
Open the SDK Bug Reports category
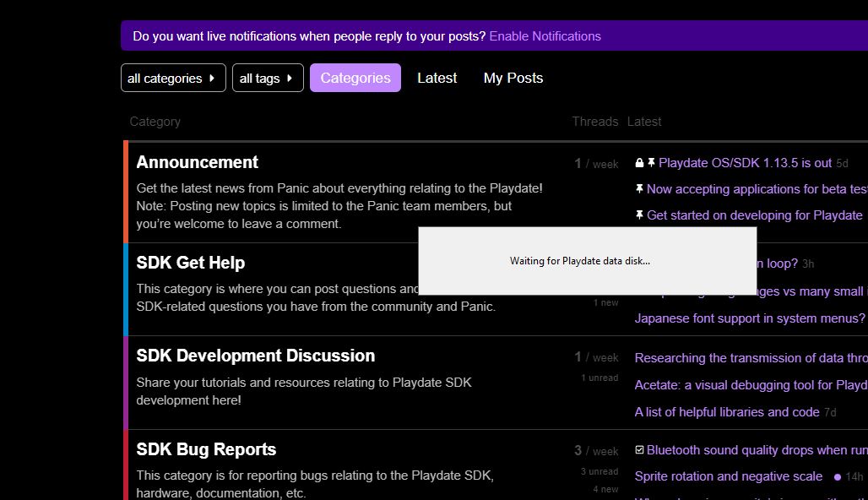point(206,449)
